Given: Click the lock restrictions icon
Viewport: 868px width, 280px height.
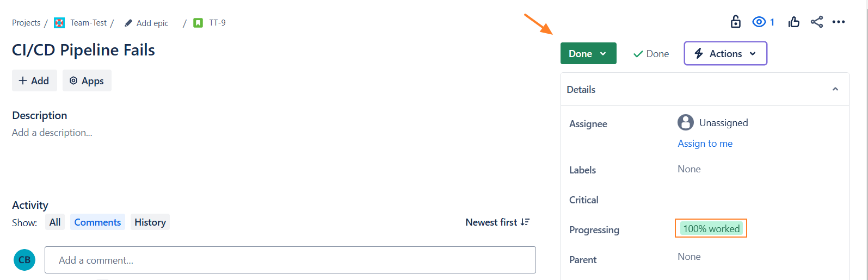Looking at the screenshot, I should (735, 22).
